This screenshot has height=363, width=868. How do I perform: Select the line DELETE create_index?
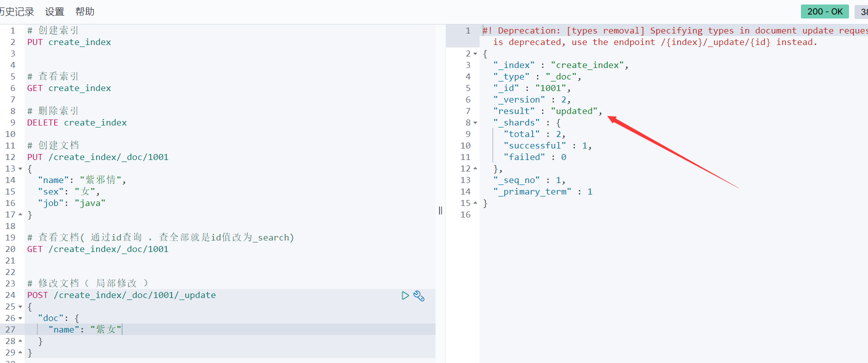77,122
